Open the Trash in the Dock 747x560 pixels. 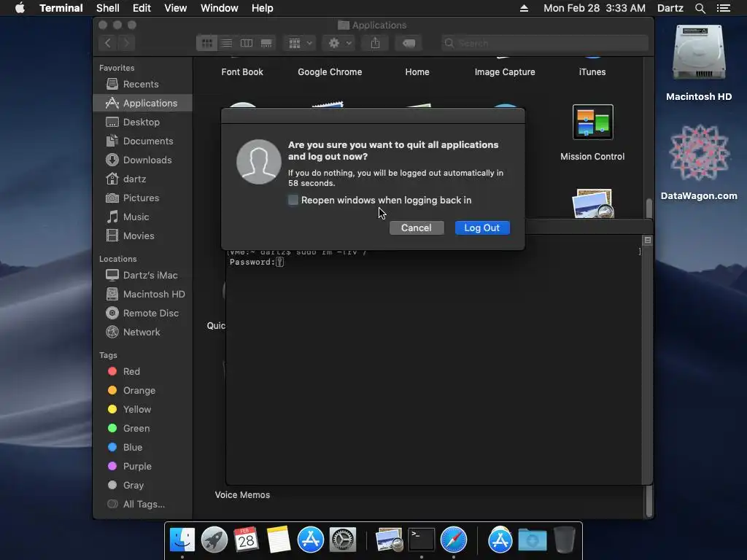564,540
